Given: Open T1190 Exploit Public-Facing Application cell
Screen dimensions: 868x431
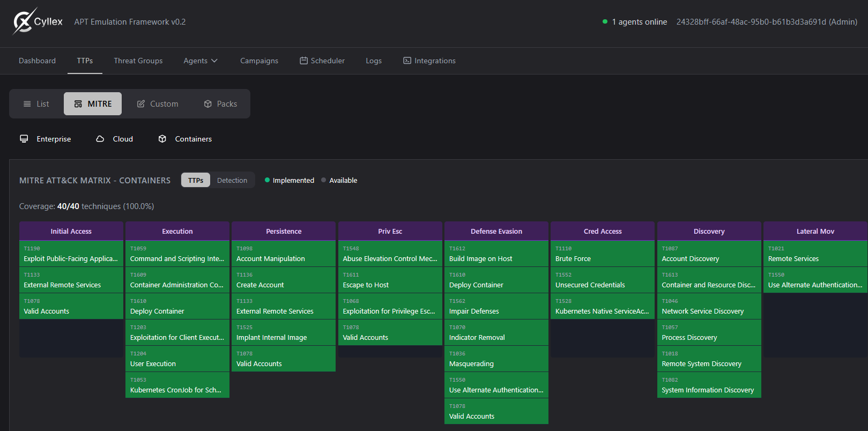Looking at the screenshot, I should tap(71, 254).
